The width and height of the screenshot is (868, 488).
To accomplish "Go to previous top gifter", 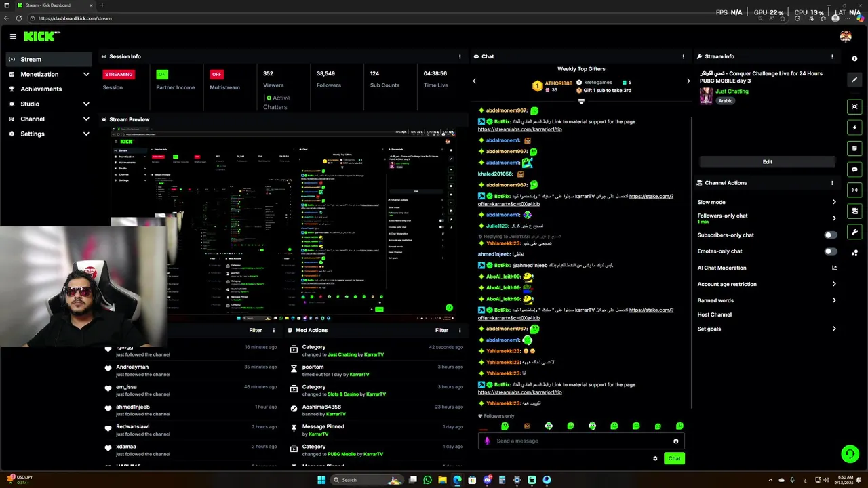I will point(474,81).
